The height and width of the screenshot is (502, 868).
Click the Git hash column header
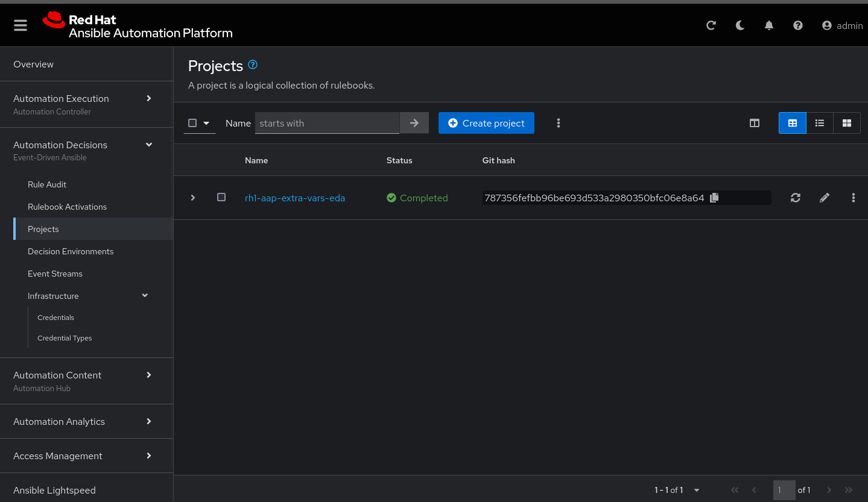coord(499,160)
